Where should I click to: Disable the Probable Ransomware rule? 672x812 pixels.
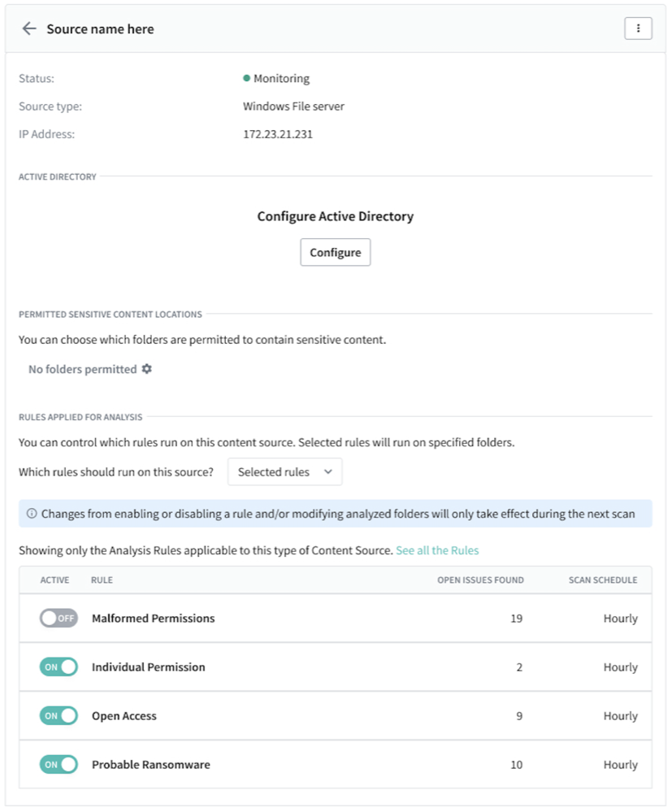(58, 764)
